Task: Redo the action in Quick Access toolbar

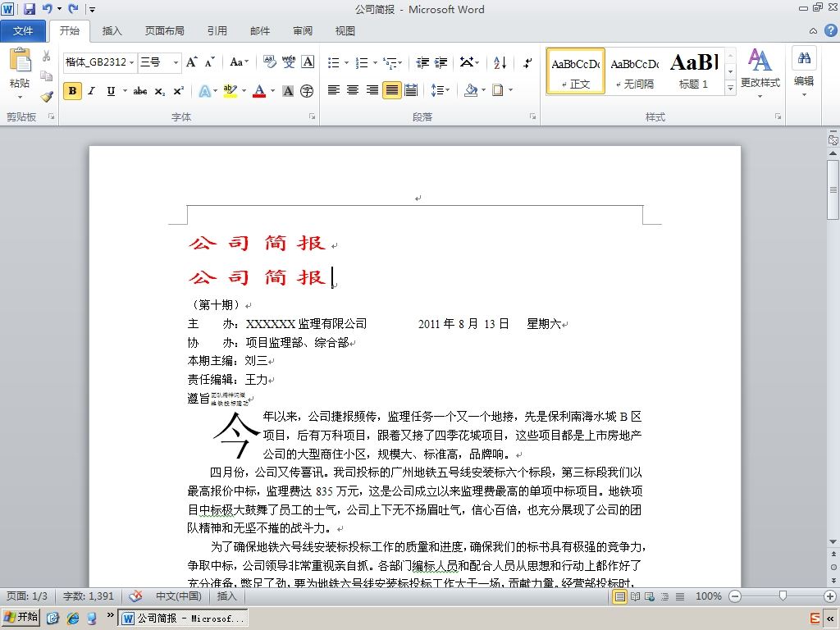Action: pyautogui.click(x=73, y=8)
